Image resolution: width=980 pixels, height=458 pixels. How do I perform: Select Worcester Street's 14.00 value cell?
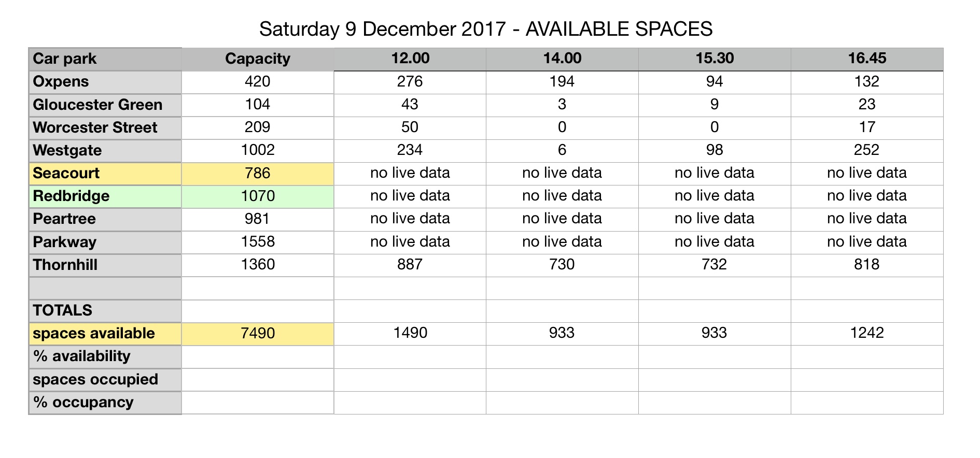click(x=562, y=127)
